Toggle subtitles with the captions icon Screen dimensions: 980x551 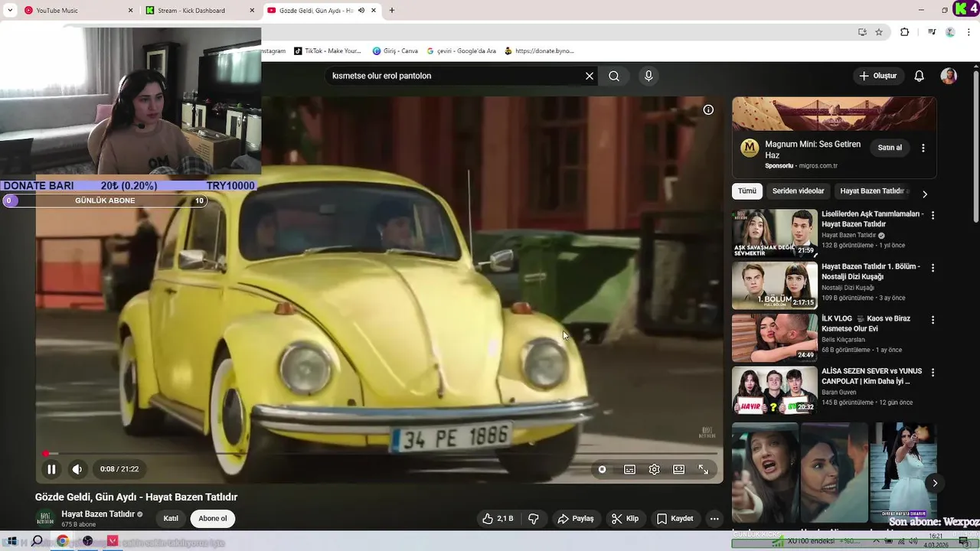coord(629,469)
